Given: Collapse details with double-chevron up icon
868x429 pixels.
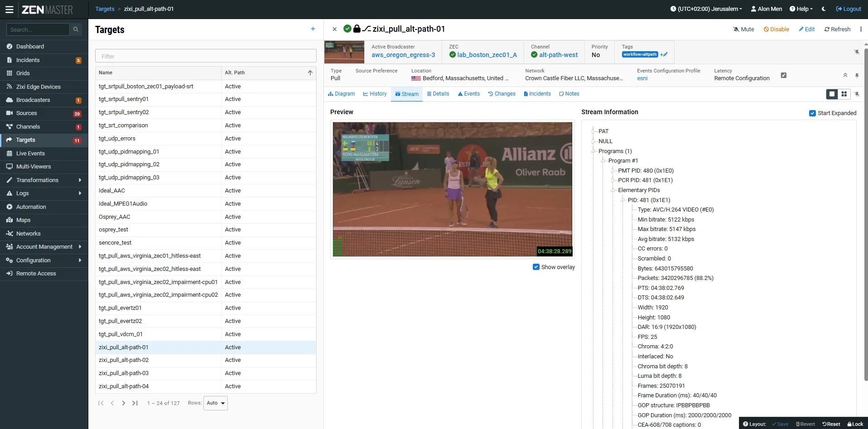Looking at the screenshot, I should tap(845, 75).
